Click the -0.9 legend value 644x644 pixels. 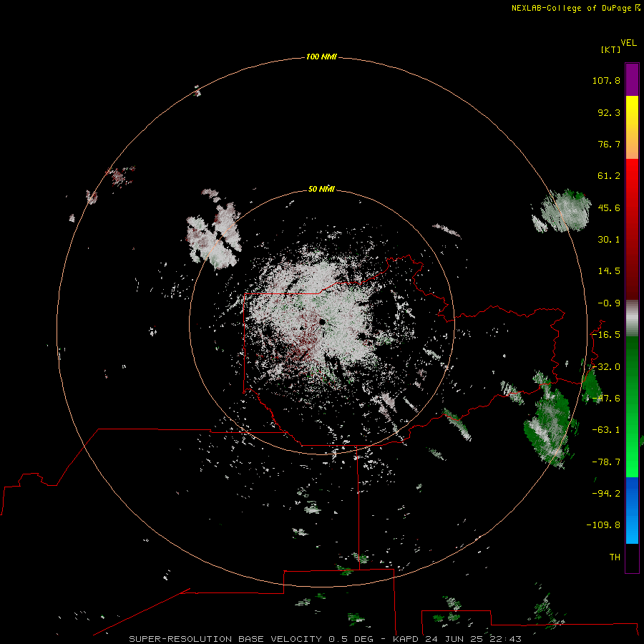click(x=609, y=303)
